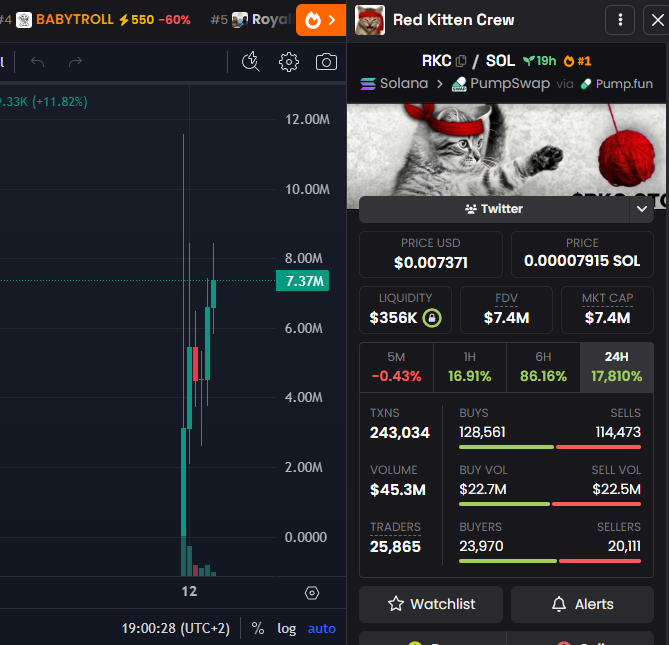Click the PumpSwap DEX icon
Viewport: 669px width, 645px height.
pos(459,84)
